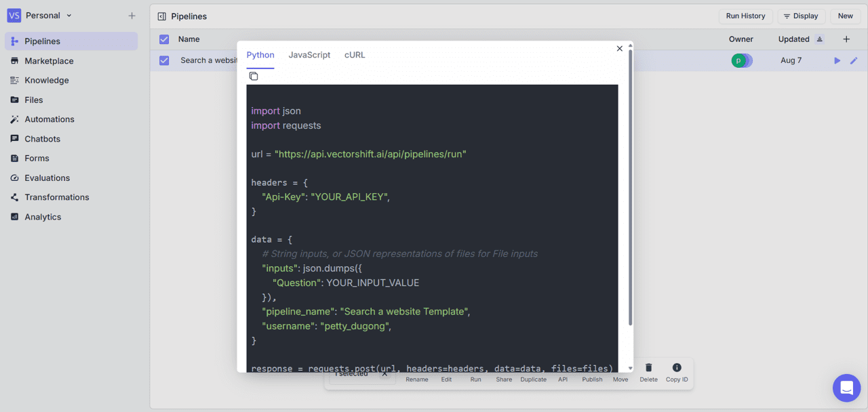
Task: Open the Marketplace section
Action: [50, 60]
